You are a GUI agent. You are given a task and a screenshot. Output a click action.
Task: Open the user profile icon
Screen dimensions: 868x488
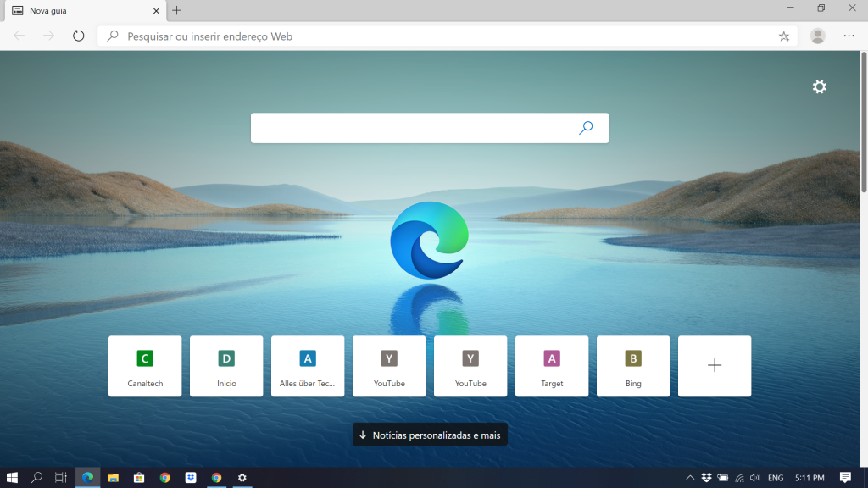click(818, 36)
